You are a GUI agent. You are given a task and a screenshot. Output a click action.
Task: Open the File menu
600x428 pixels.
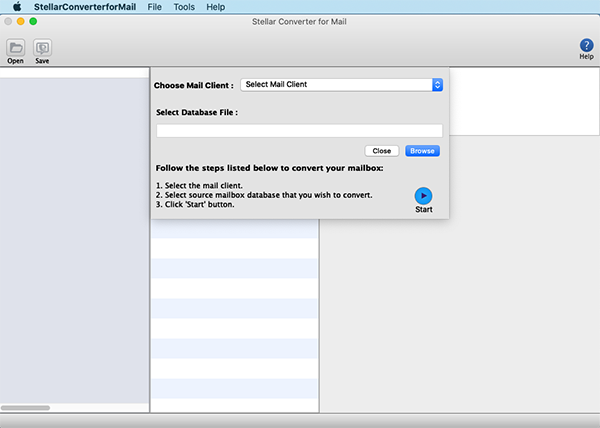155,7
